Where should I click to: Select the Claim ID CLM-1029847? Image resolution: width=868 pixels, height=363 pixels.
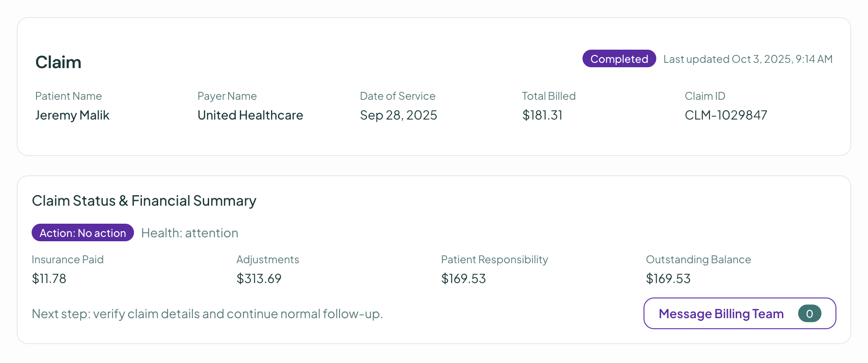[726, 115]
